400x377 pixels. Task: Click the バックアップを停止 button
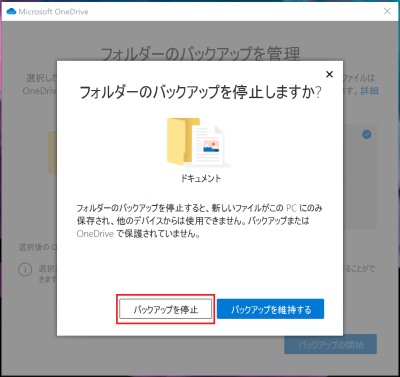point(166,309)
